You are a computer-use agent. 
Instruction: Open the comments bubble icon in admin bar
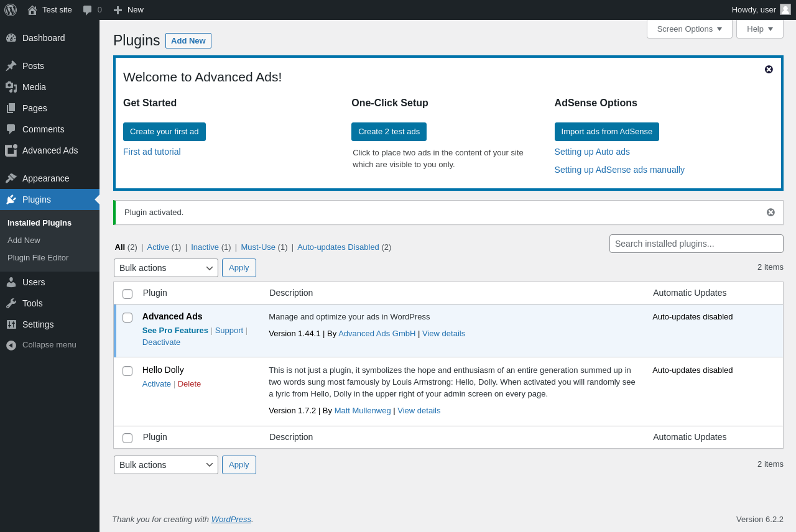pos(88,10)
